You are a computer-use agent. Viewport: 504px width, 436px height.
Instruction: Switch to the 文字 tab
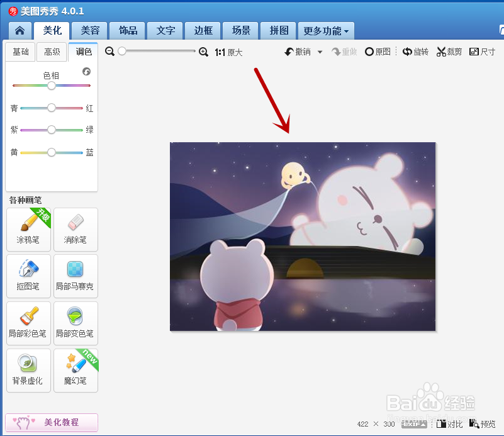[x=165, y=31]
